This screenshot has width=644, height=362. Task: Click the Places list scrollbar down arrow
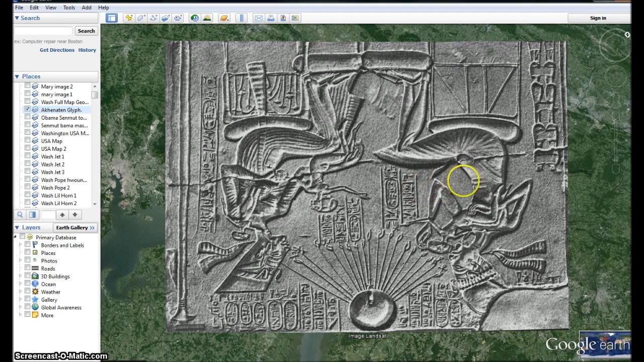tap(95, 204)
